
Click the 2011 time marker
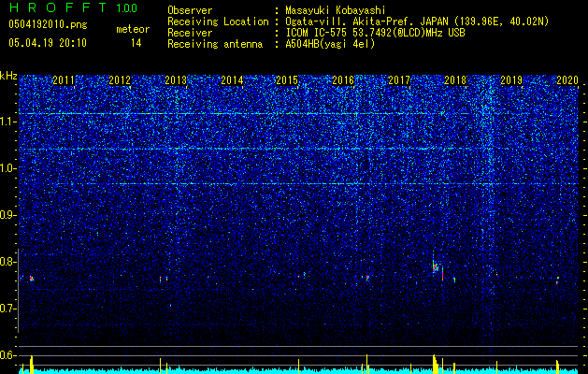click(64, 79)
